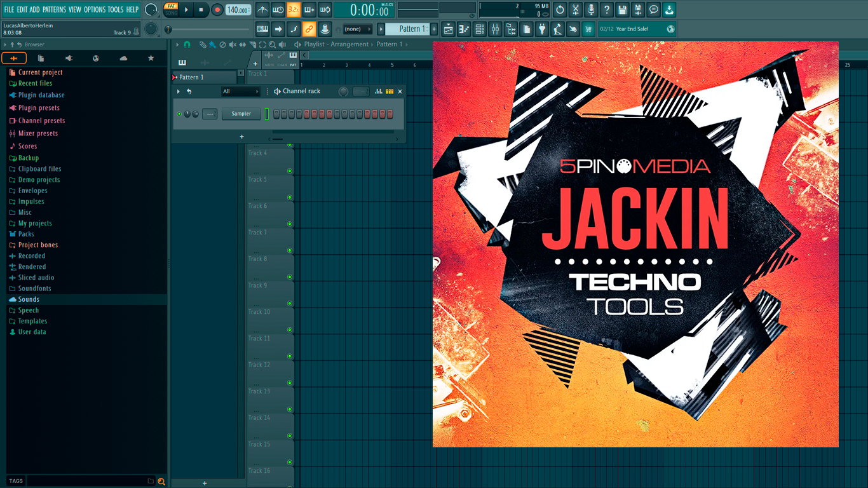Open the OPTIONS menu
The width and height of the screenshot is (868, 488).
point(95,10)
